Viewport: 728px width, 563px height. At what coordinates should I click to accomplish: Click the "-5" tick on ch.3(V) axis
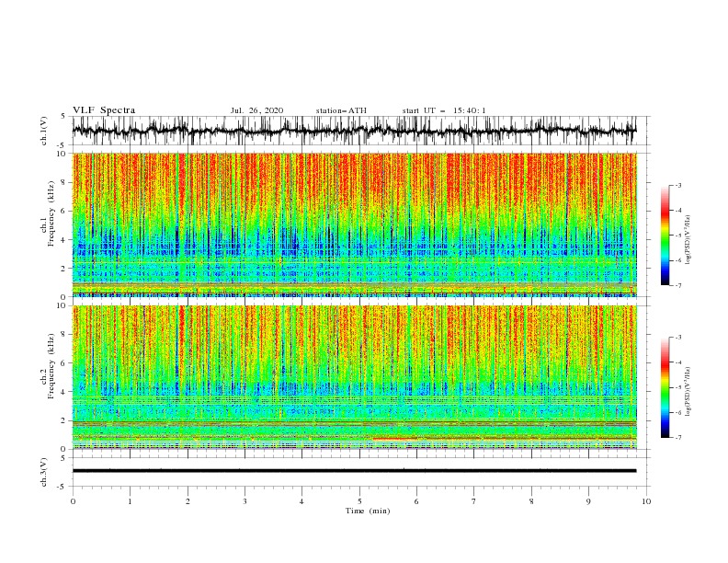(63, 487)
